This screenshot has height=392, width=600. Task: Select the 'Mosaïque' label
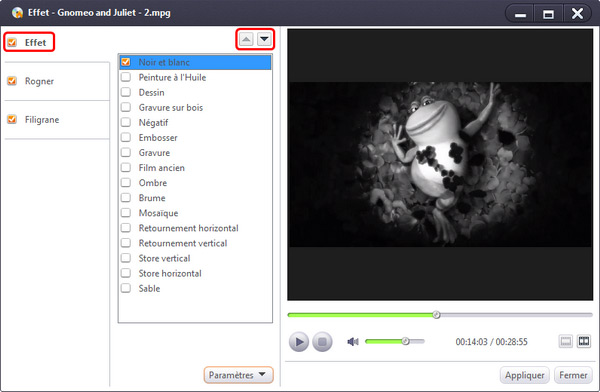coord(158,213)
